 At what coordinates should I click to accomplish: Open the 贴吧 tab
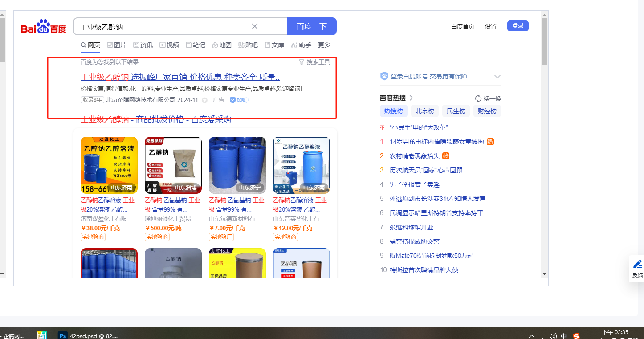coord(248,45)
